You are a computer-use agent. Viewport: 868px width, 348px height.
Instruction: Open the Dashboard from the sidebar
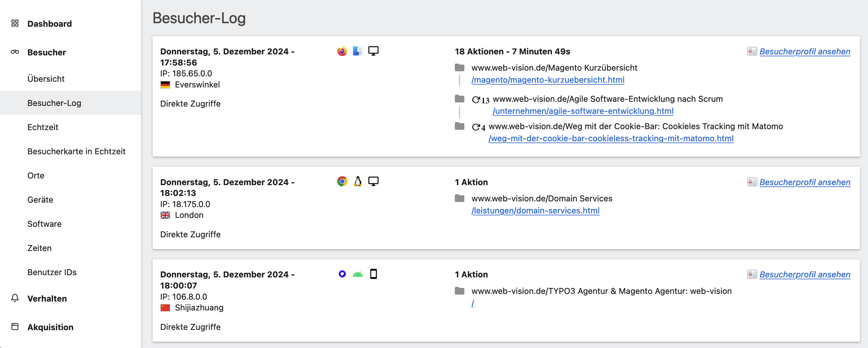click(50, 24)
